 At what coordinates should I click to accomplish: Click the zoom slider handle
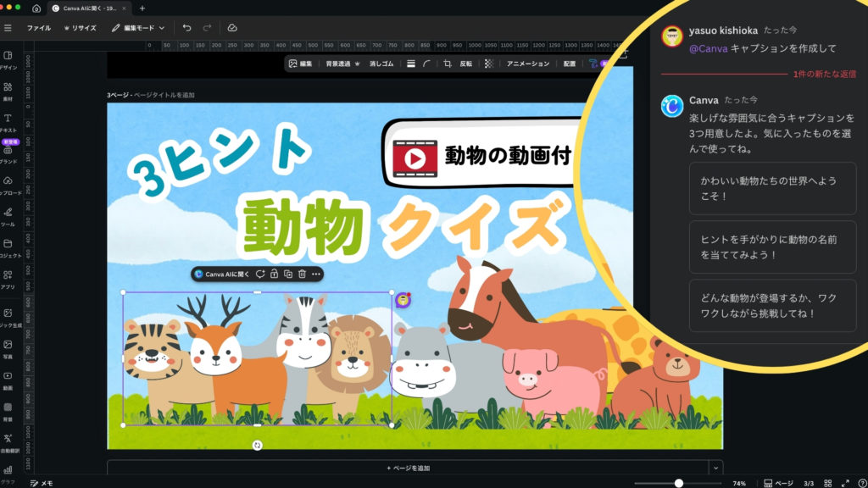click(x=679, y=483)
